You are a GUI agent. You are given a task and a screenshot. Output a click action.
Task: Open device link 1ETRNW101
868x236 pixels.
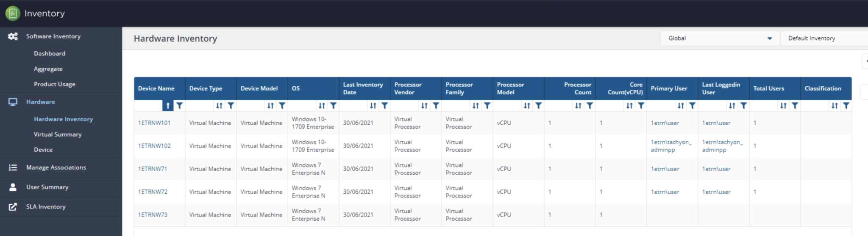[x=154, y=123]
